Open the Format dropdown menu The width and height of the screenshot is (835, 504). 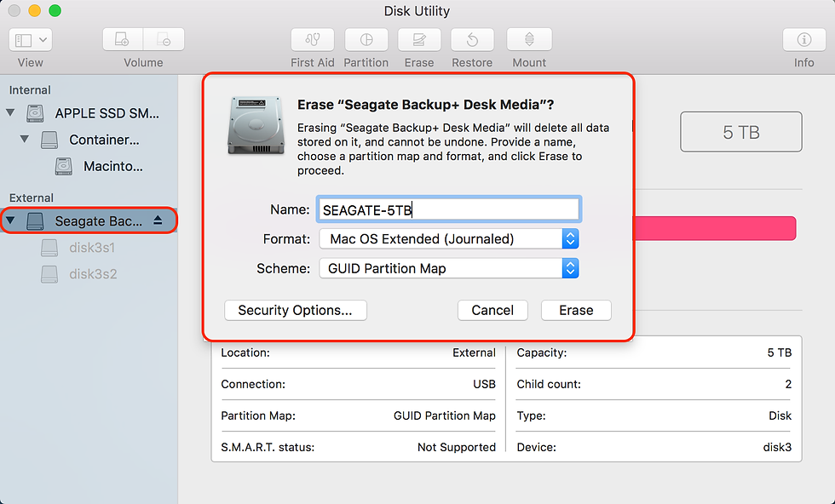449,239
